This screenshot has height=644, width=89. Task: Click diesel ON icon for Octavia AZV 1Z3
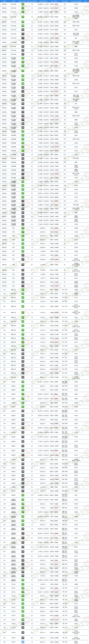[23, 38]
